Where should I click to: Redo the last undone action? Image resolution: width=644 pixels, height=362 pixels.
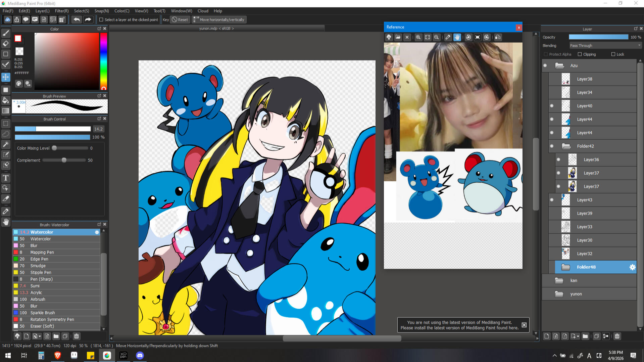[x=88, y=19]
